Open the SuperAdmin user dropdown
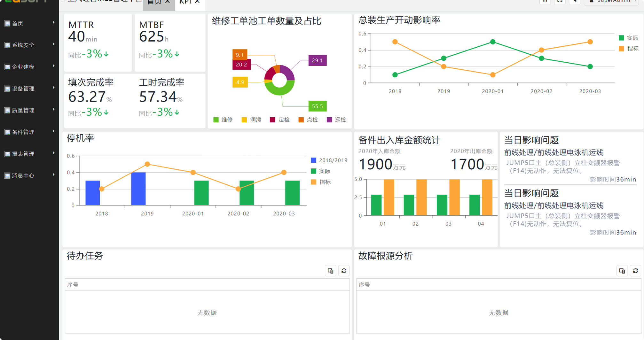 [612, 2]
